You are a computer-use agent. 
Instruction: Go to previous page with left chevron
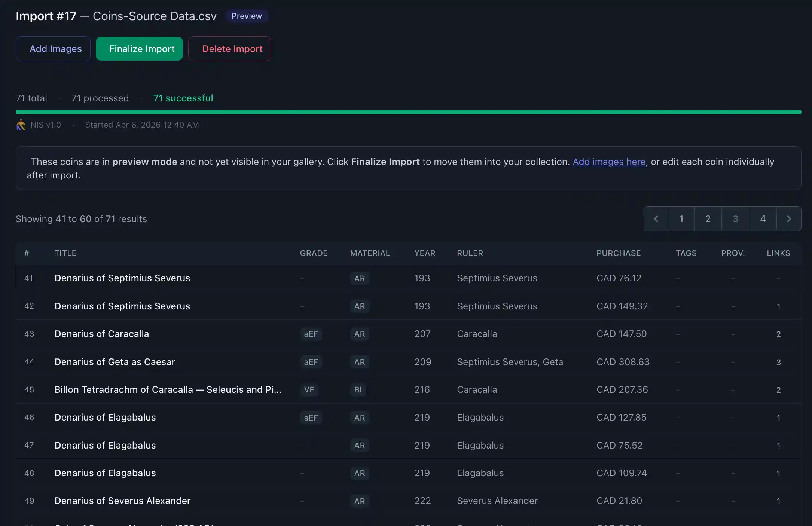point(656,219)
